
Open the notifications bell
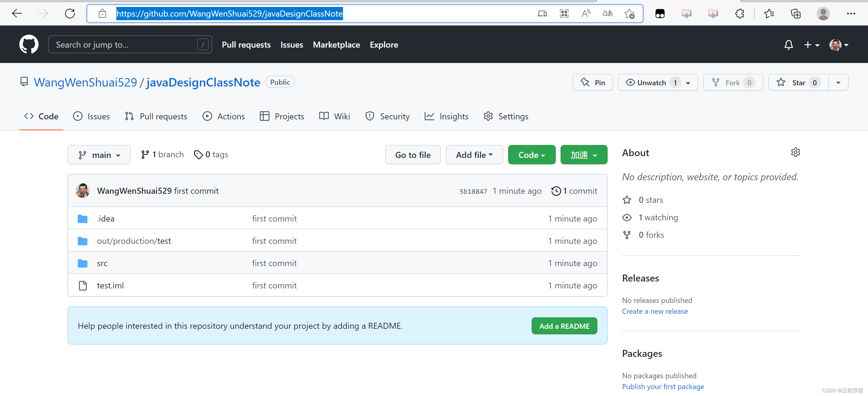pyautogui.click(x=788, y=45)
